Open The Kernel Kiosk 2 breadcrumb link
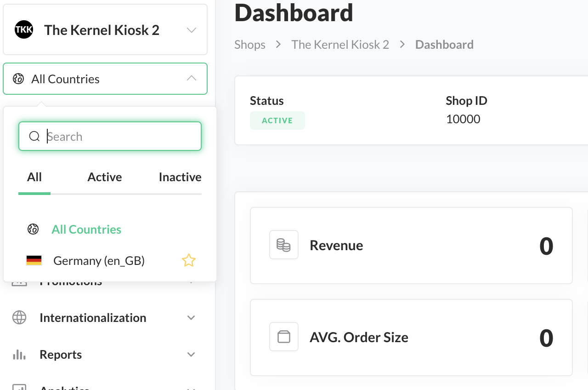This screenshot has width=588, height=390. coord(340,45)
